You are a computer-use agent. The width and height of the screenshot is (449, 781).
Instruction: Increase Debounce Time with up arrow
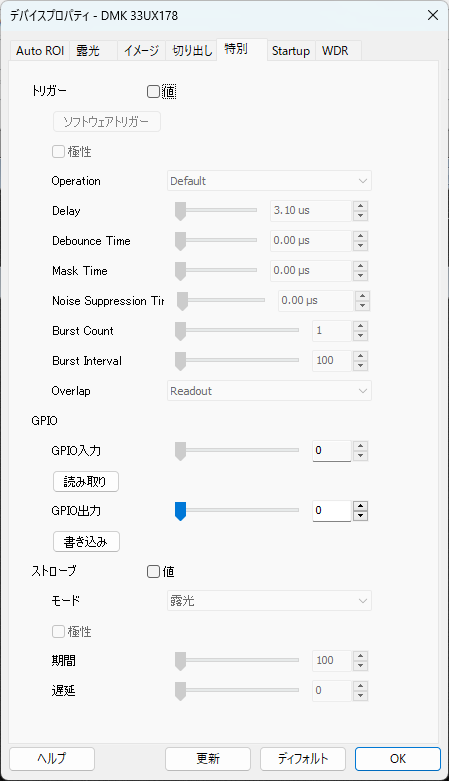tap(360, 236)
